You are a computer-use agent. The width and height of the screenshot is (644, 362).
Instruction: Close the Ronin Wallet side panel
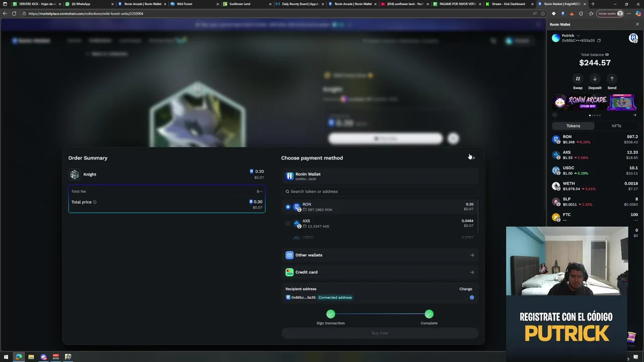[637, 24]
